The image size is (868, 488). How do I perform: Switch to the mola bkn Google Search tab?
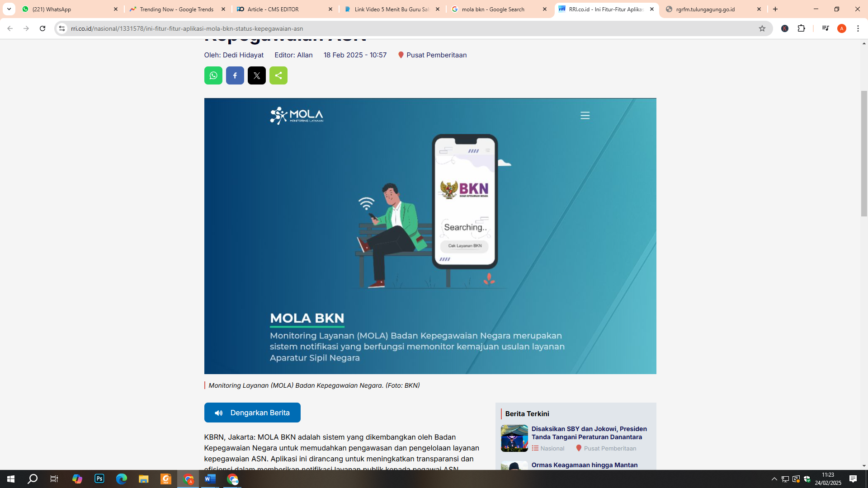click(493, 9)
